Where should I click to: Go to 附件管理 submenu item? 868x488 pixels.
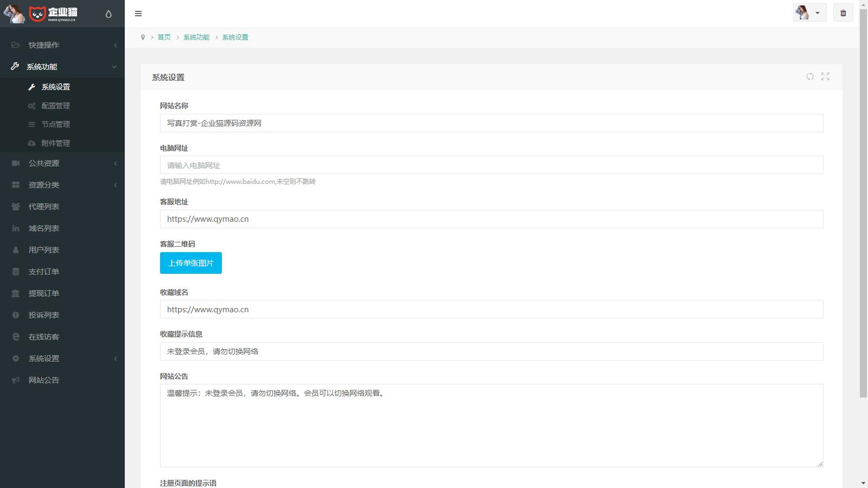tap(55, 143)
